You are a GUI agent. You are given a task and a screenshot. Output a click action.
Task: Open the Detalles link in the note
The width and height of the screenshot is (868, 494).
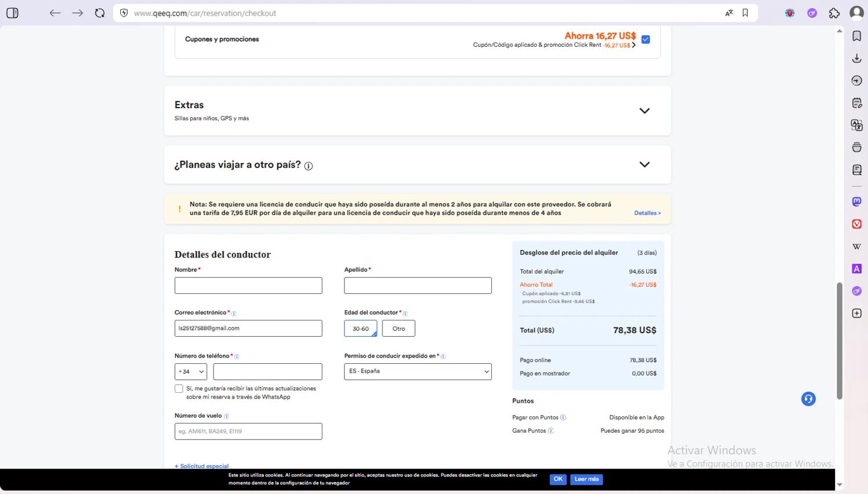click(648, 213)
